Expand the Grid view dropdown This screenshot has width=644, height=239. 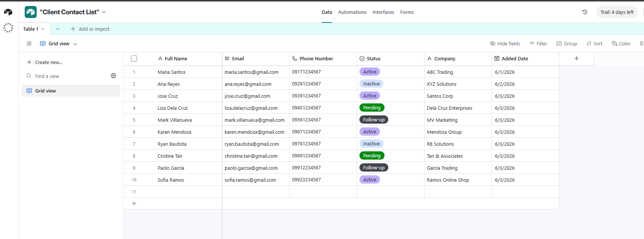pos(75,44)
